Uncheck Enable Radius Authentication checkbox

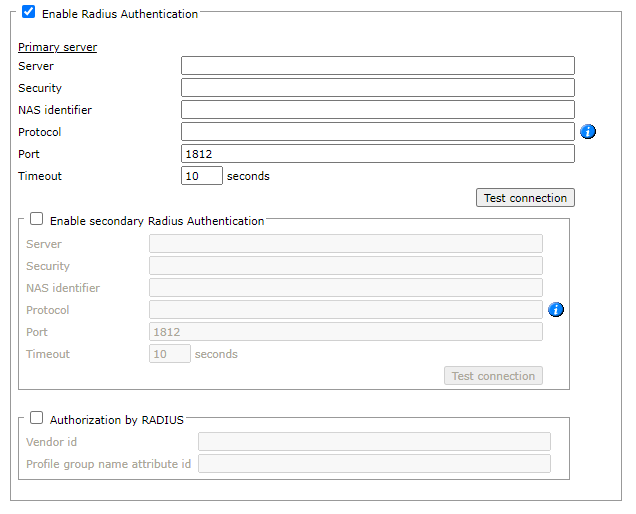point(29,13)
